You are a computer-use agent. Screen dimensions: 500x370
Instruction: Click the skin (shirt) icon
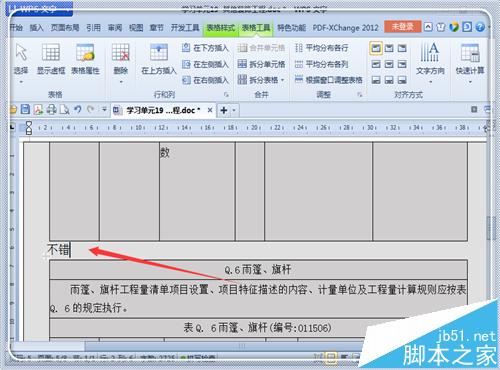[441, 27]
